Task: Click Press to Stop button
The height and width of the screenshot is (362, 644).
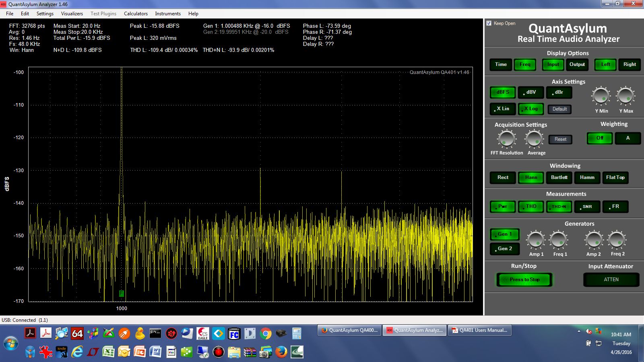Action: (524, 280)
